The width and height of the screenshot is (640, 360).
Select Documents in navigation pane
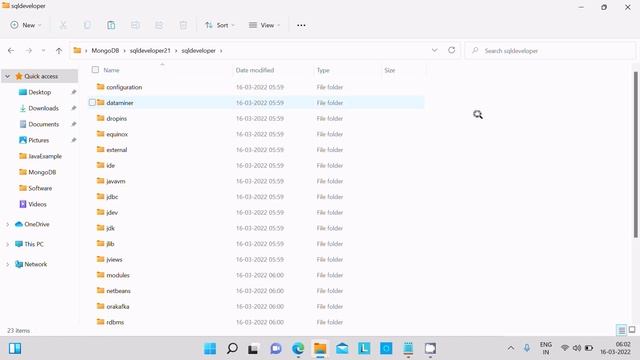(43, 124)
